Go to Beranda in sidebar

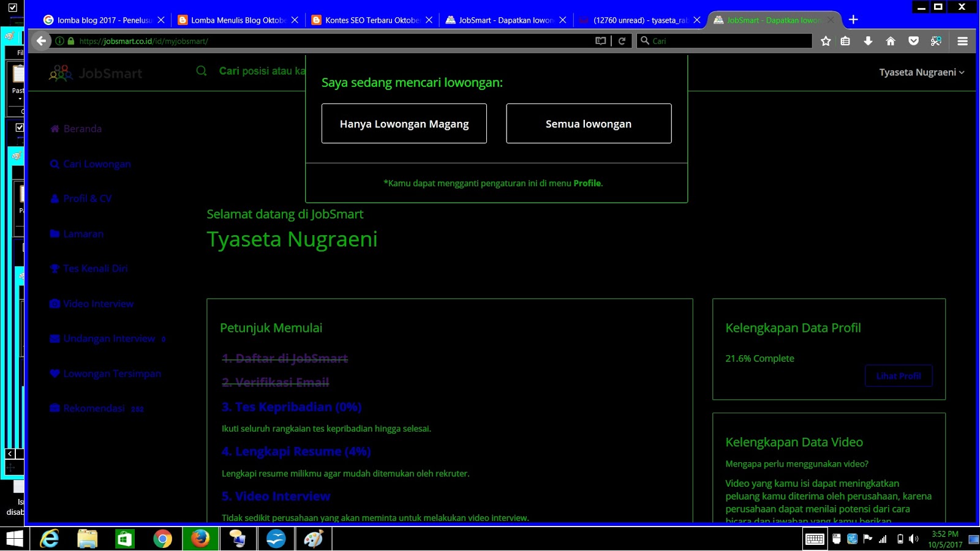[83, 129]
